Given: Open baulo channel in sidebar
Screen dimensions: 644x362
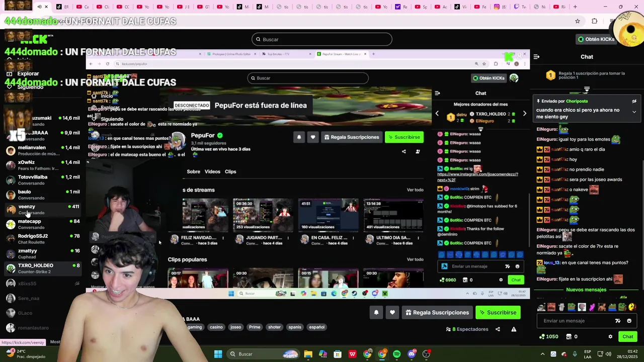Looking at the screenshot, I should (43, 195).
